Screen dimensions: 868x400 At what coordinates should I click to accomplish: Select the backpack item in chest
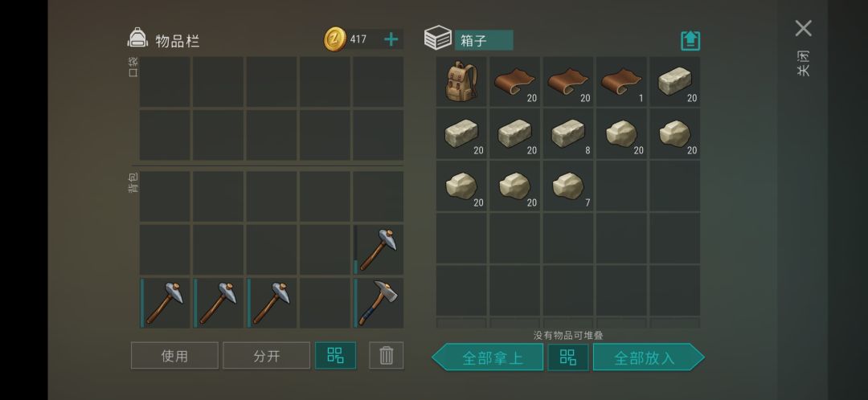click(461, 81)
